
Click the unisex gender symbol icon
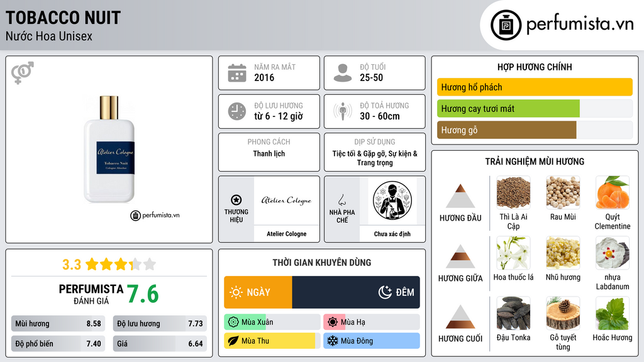click(x=23, y=73)
